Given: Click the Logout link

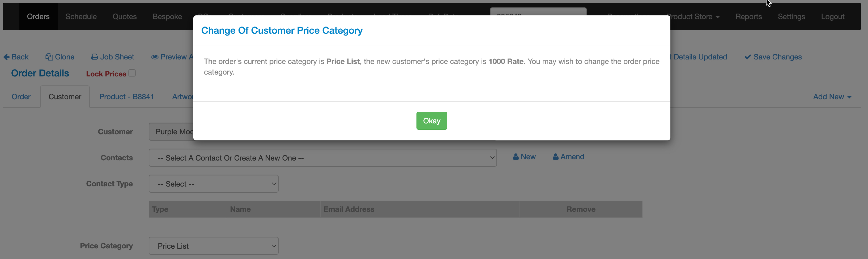Looking at the screenshot, I should coord(832,16).
